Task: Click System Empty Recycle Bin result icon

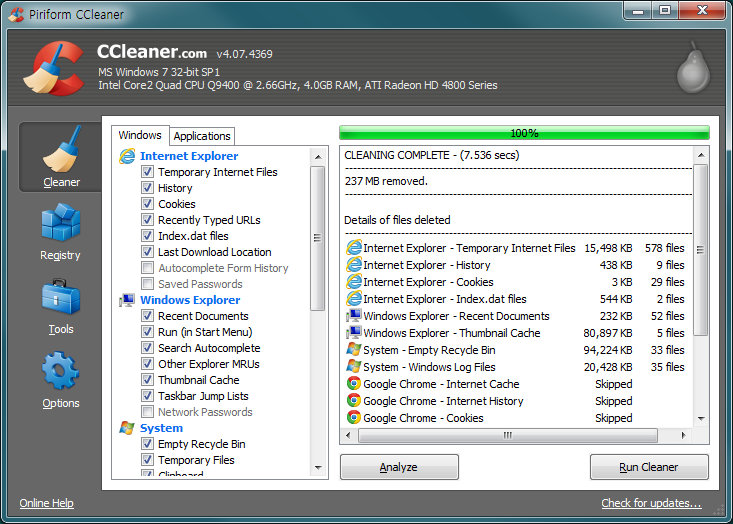Action: [x=353, y=350]
